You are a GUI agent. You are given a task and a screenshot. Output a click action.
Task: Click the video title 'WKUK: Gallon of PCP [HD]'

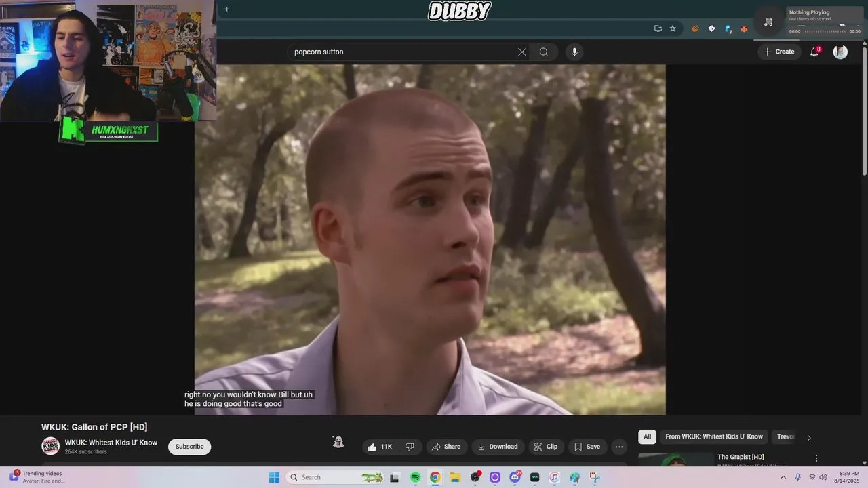click(x=94, y=427)
